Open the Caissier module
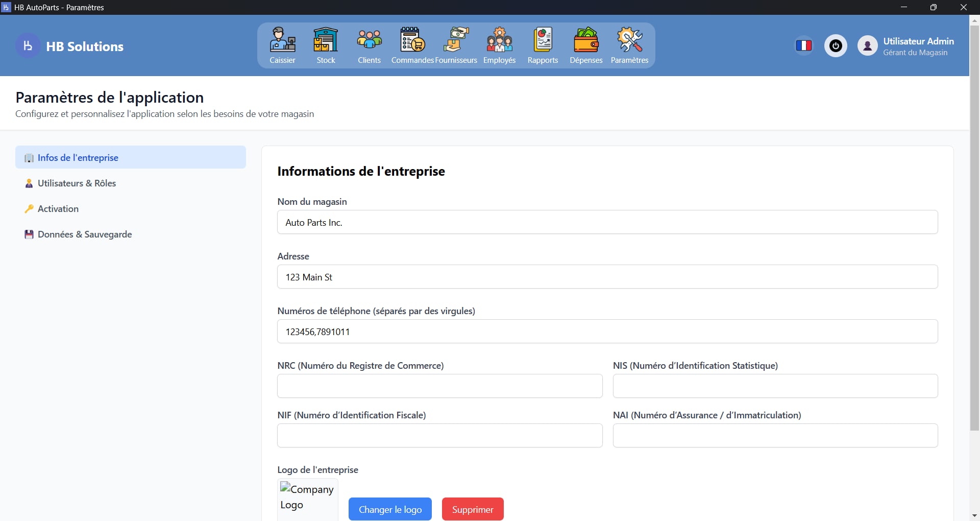Screen dimensions: 980x521 [x=282, y=45]
